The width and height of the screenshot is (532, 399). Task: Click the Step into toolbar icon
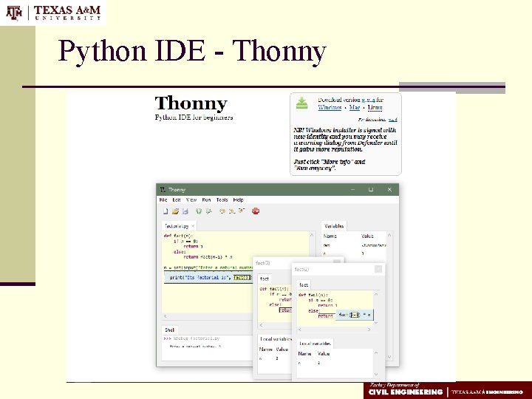point(232,211)
